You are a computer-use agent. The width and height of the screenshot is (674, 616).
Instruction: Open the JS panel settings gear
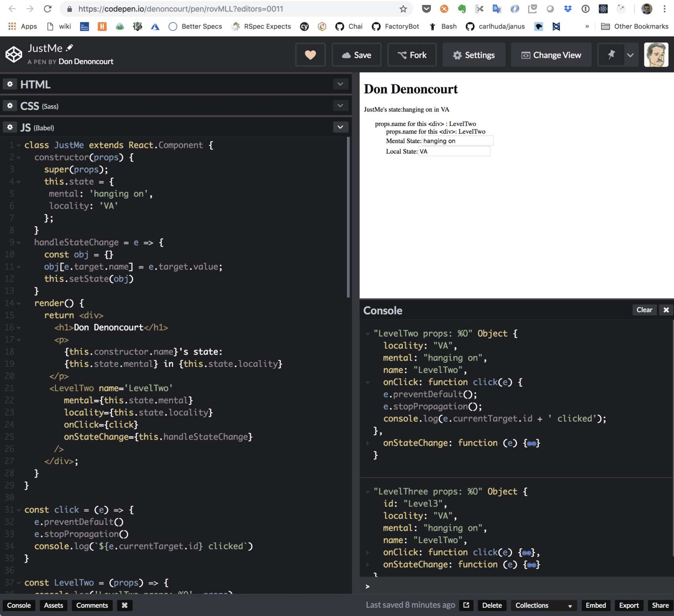tap(10, 127)
